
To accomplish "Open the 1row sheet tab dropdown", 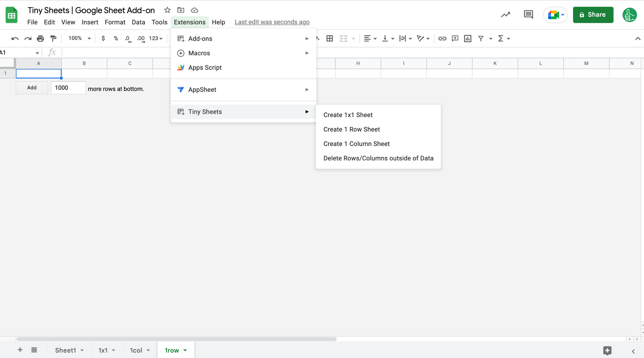I will coord(185,350).
